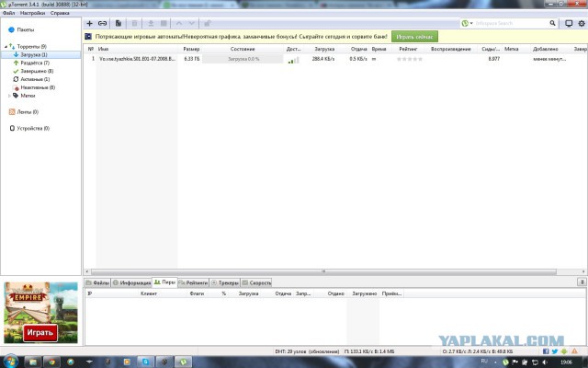Switch to the Файлы tab
Screen dimensions: 588x368
pyautogui.click(x=99, y=282)
